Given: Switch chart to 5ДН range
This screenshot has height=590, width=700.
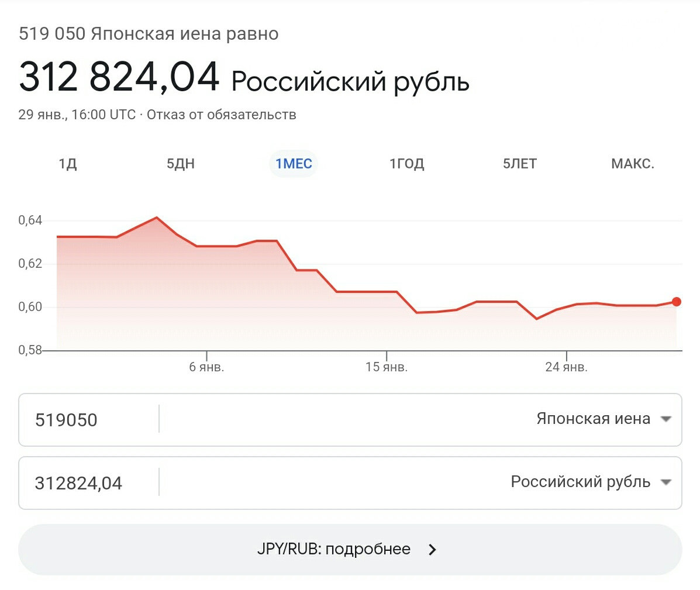Looking at the screenshot, I should tap(181, 164).
